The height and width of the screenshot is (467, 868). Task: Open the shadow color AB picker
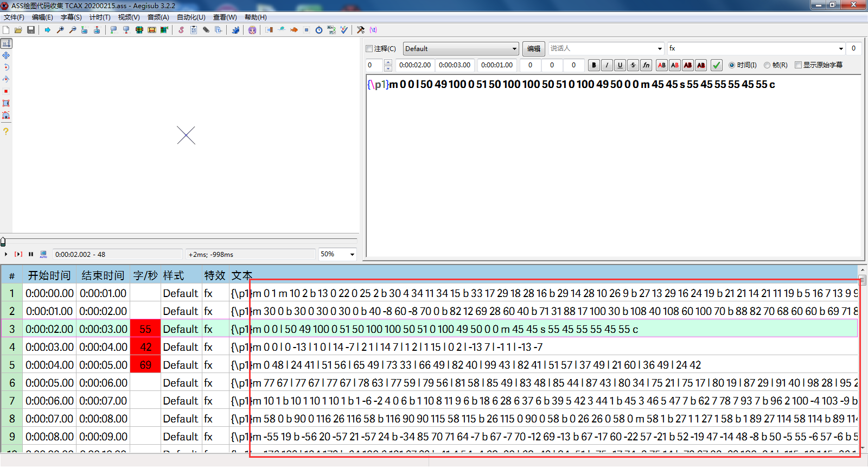(701, 65)
